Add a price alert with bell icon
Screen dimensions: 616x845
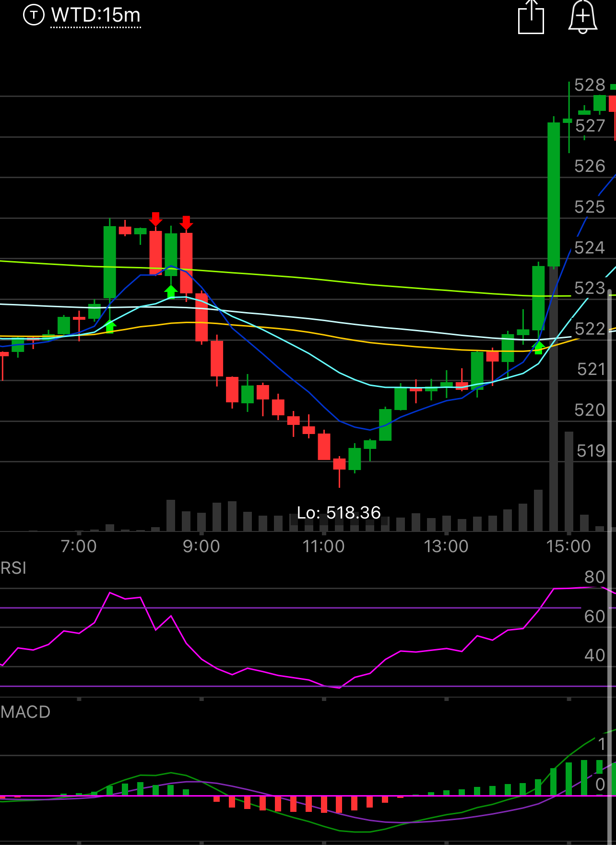[x=583, y=17]
